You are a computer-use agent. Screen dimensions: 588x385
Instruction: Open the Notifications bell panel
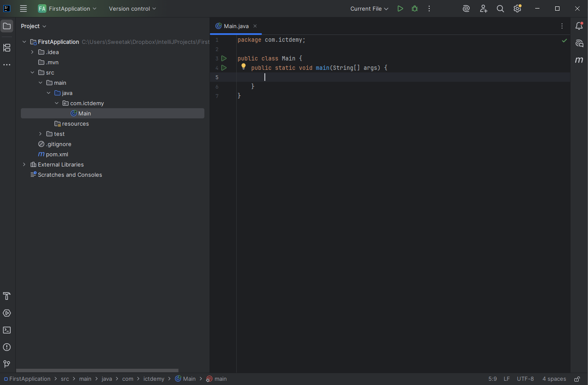pos(579,26)
